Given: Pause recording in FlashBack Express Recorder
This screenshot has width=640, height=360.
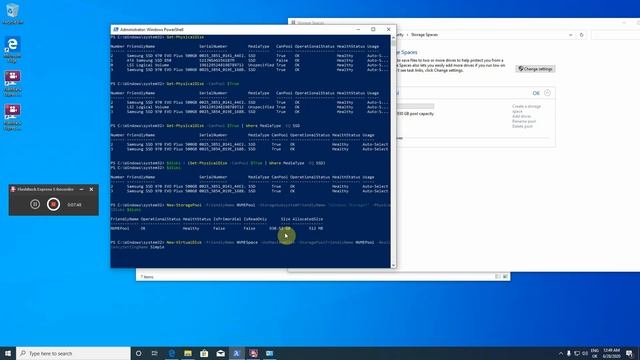Looking at the screenshot, I should tap(35, 204).
